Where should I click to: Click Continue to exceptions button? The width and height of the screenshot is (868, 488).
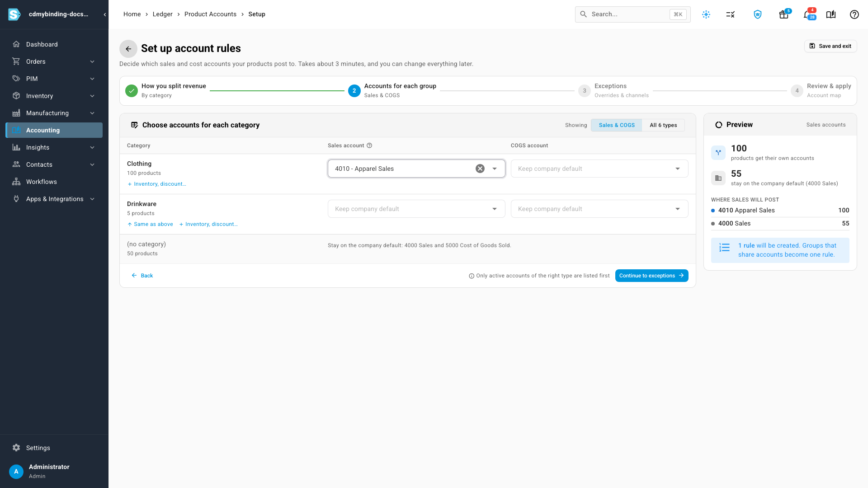click(651, 276)
